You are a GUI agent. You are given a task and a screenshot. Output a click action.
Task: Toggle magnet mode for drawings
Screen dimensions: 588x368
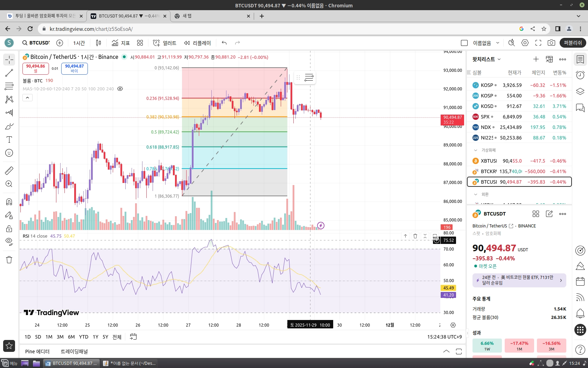tap(9, 202)
